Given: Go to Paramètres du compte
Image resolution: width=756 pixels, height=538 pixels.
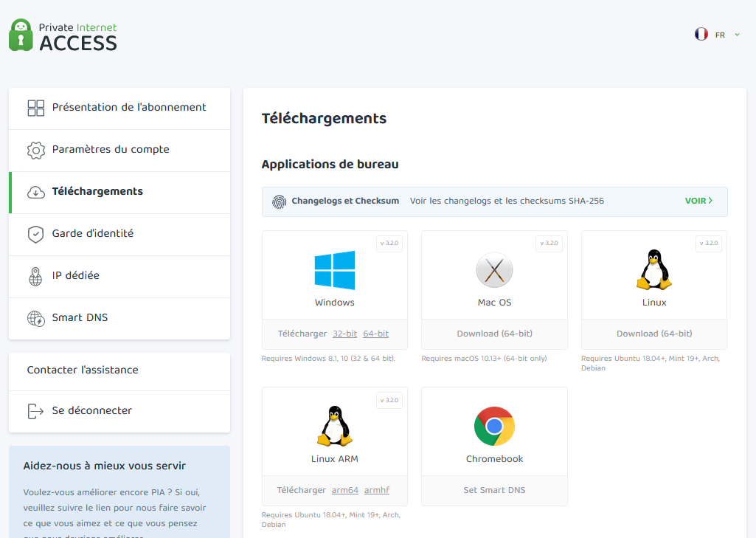Looking at the screenshot, I should 119,150.
